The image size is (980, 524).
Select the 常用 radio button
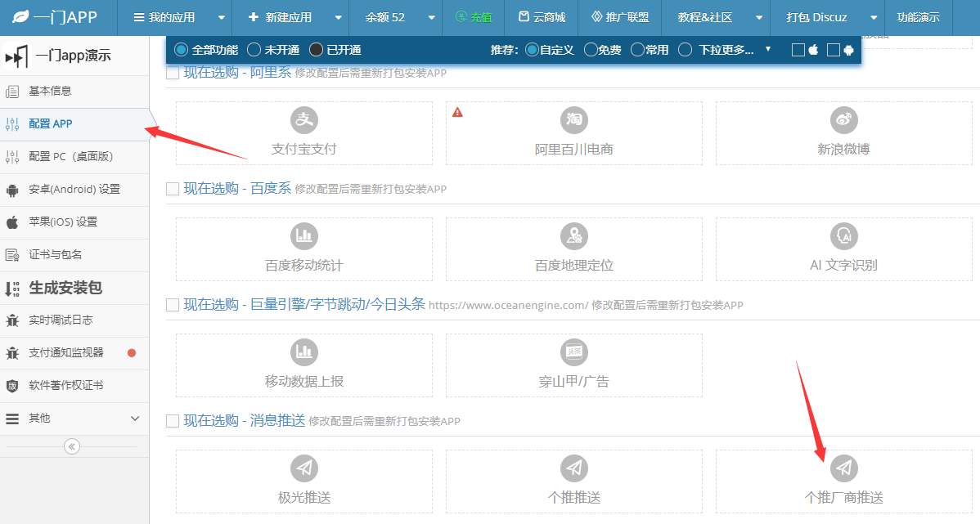637,49
